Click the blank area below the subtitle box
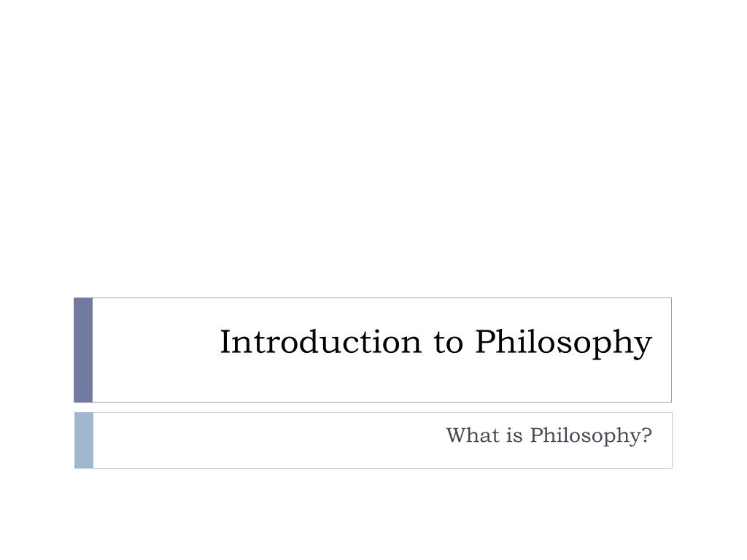This screenshot has width=747, height=560. click(x=373, y=514)
